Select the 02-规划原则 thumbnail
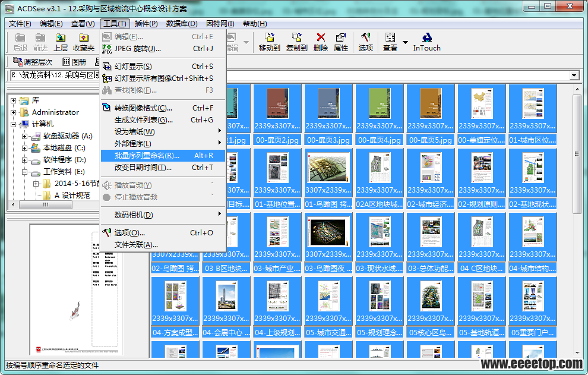This screenshot has width=588, height=375. (x=482, y=179)
